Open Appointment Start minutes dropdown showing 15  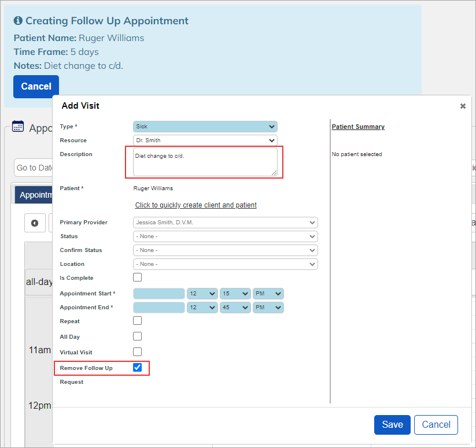click(235, 294)
